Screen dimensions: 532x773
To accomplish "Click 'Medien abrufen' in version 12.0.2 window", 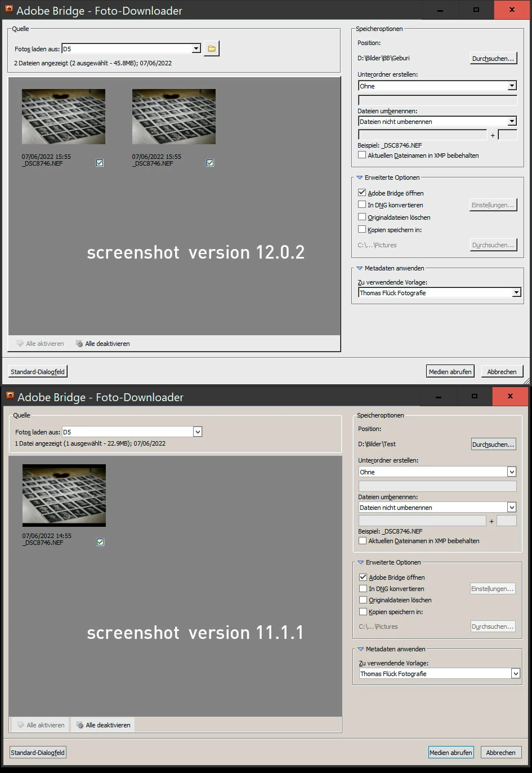I will coord(450,371).
